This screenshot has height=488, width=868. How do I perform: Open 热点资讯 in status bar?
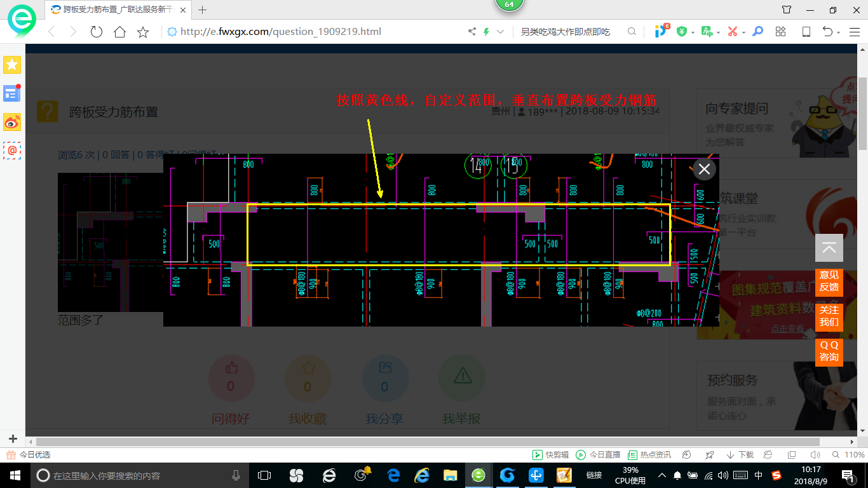click(649, 455)
